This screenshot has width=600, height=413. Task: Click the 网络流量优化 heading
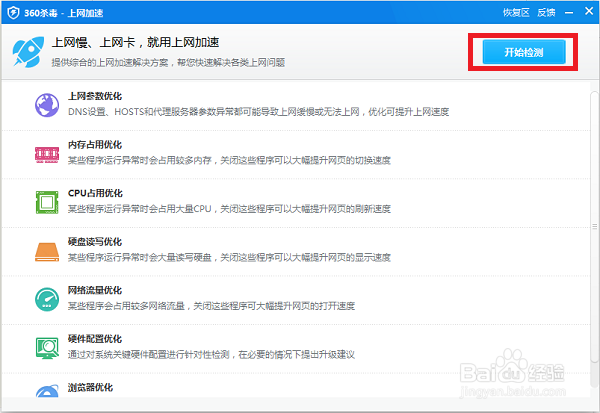95,290
